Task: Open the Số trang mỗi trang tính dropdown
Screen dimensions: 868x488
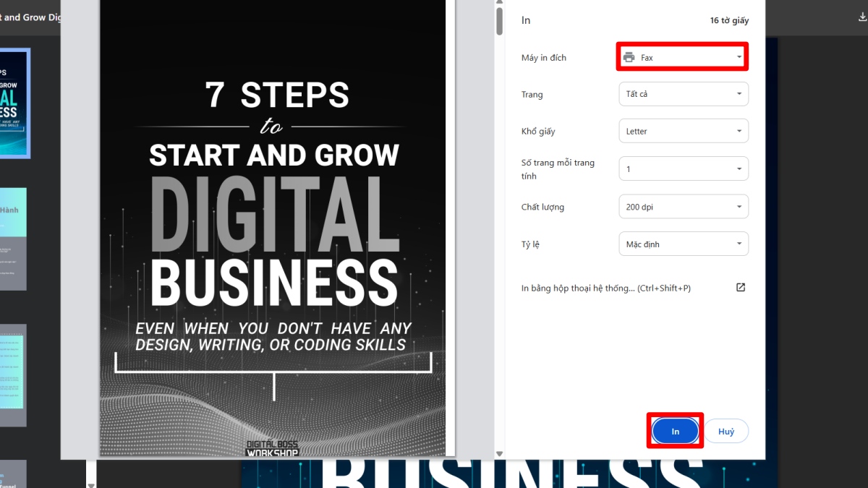Action: click(684, 168)
